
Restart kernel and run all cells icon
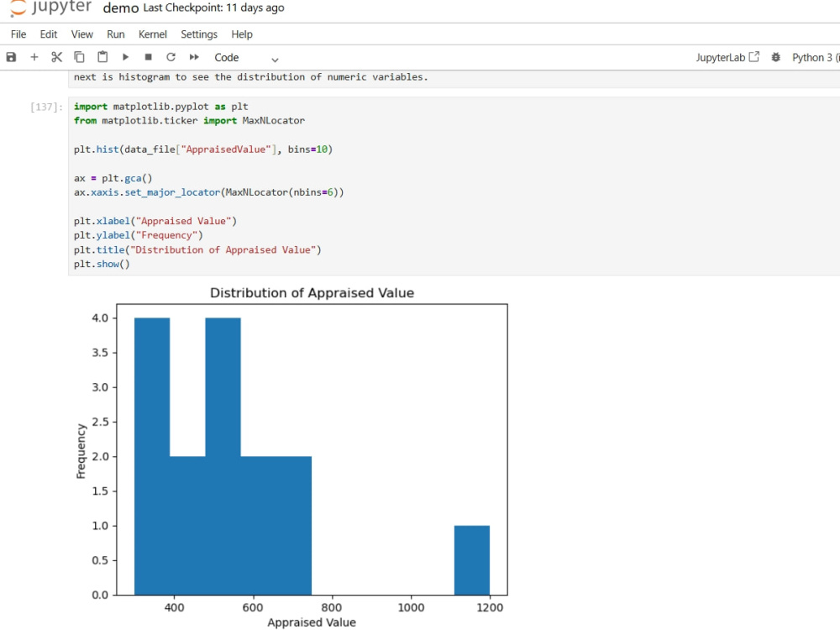tap(194, 57)
